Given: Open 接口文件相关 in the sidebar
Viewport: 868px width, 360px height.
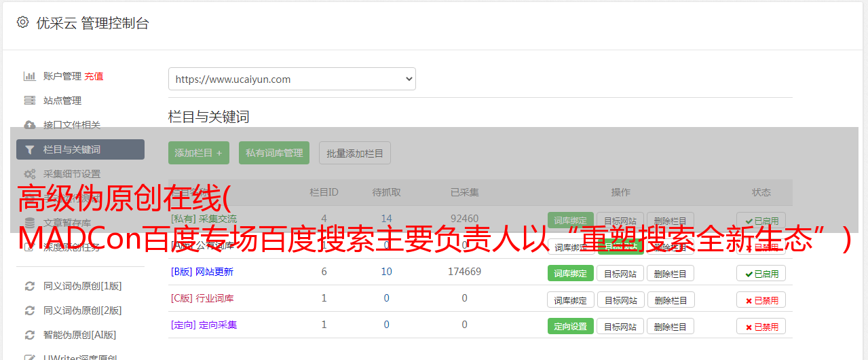Looking at the screenshot, I should 72,125.
